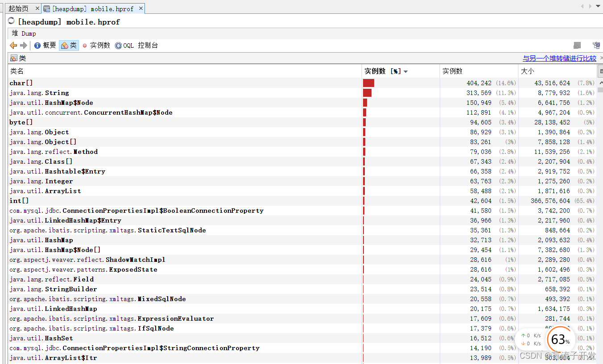Select the BooleanConnectionProperty class row
The image size is (603, 364).
click(x=302, y=211)
